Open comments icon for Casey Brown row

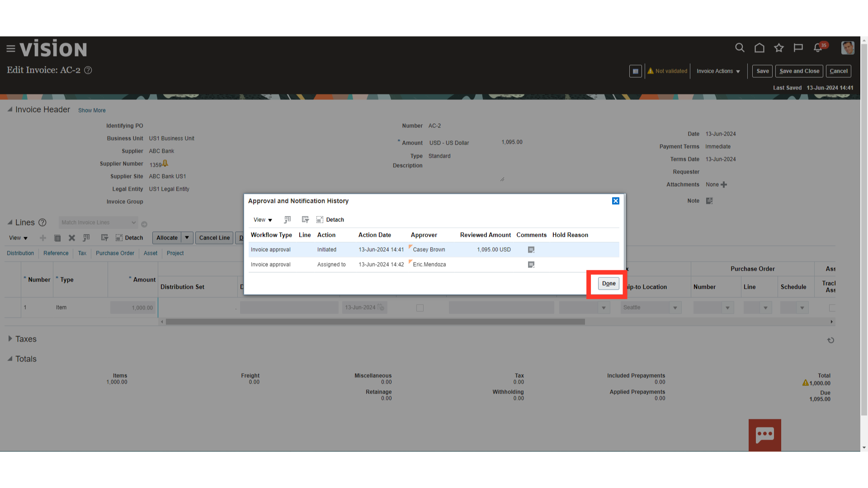click(x=531, y=250)
